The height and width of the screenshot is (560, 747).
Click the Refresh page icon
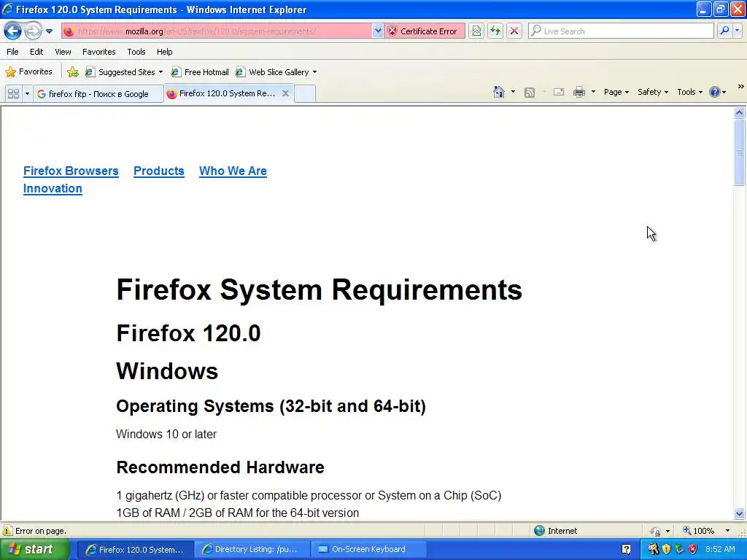pyautogui.click(x=495, y=31)
